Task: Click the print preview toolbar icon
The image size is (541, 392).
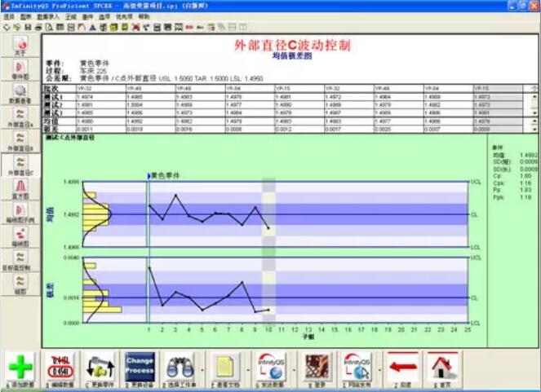Action: click(49, 27)
